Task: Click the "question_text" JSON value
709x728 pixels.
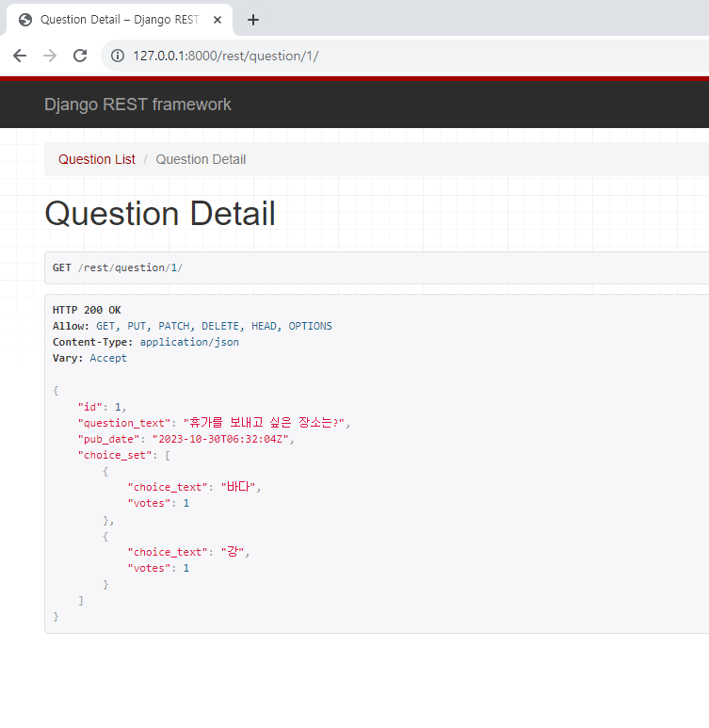Action: coord(264,423)
